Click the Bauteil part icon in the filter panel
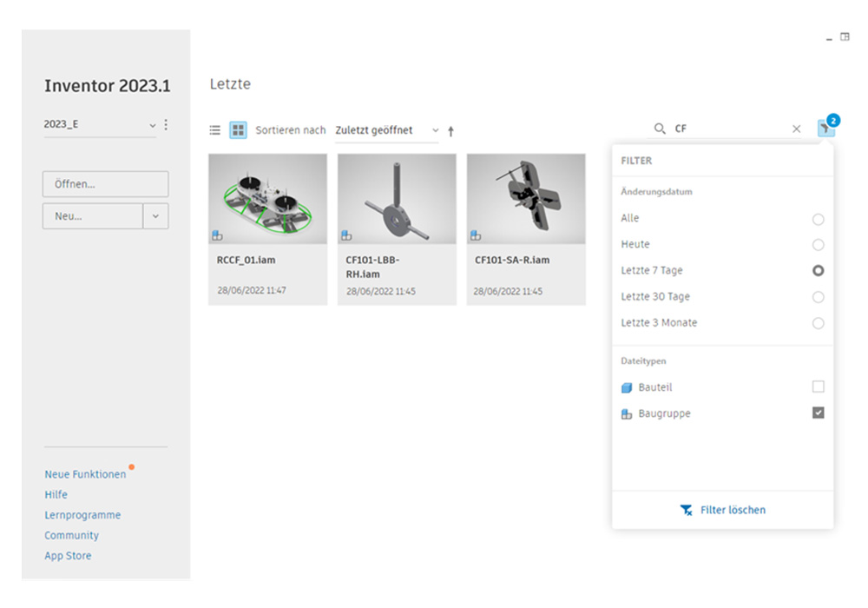 627,387
